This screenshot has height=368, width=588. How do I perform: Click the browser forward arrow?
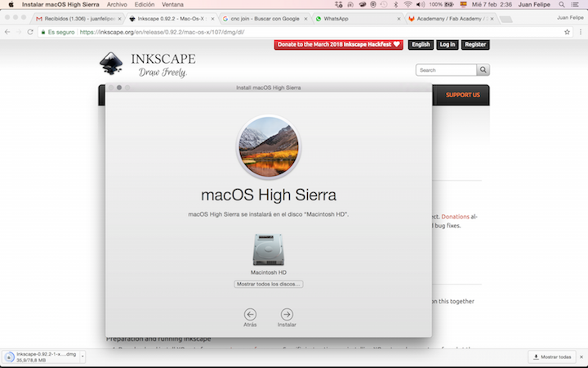[x=19, y=32]
